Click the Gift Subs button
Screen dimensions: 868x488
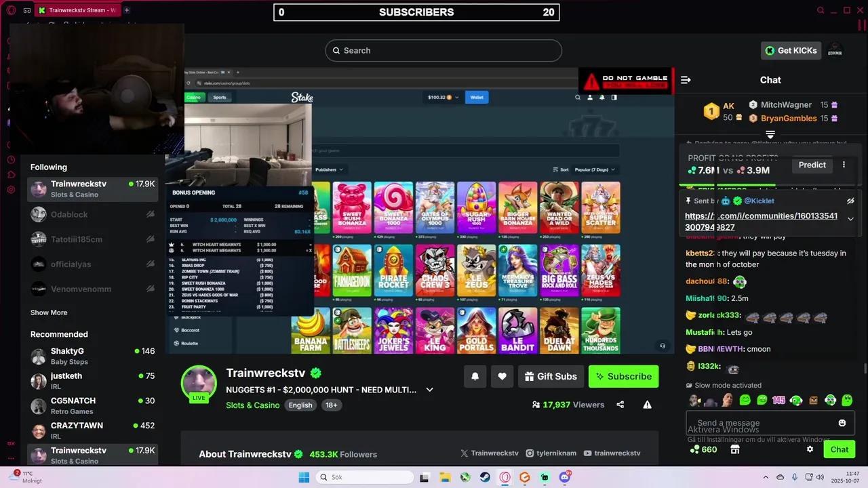coord(551,376)
